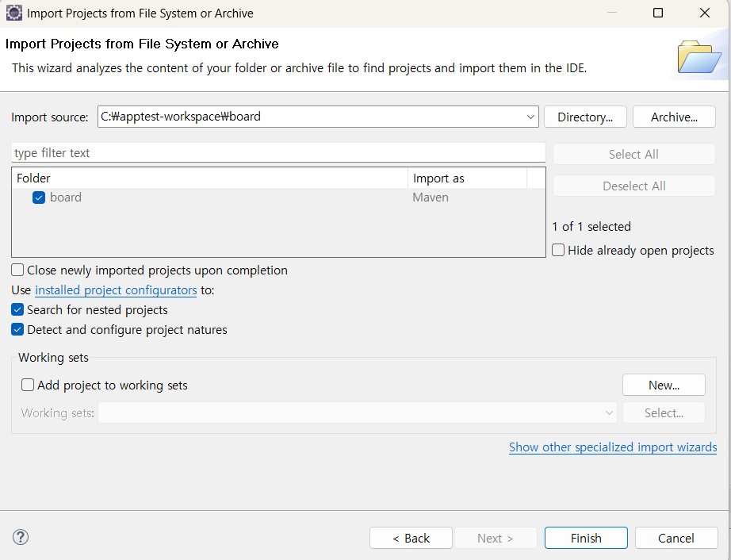Open the Working sets combo box
The height and width of the screenshot is (560, 731).
(x=609, y=413)
